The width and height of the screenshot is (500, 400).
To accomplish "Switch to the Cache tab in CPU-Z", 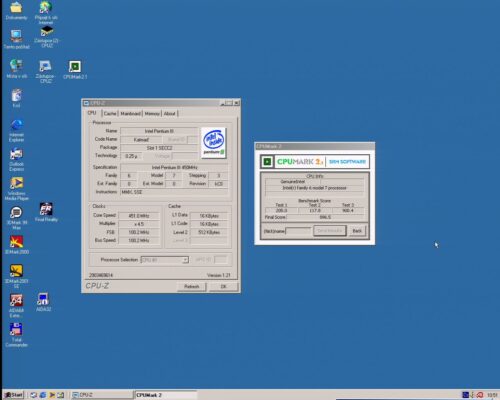I will point(110,114).
